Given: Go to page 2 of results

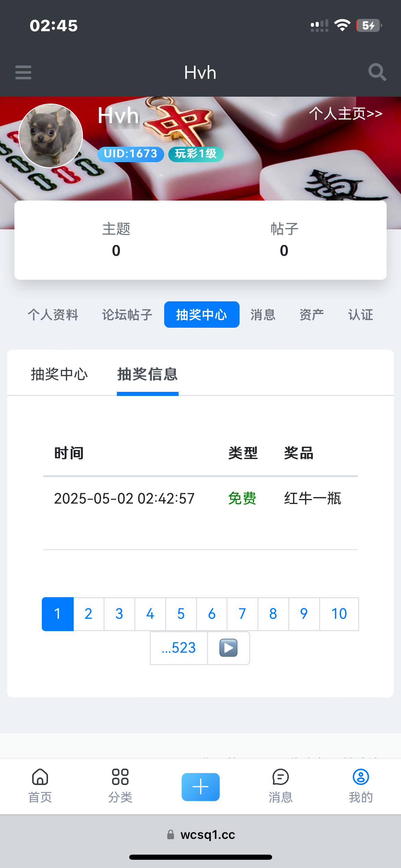Looking at the screenshot, I should [88, 614].
